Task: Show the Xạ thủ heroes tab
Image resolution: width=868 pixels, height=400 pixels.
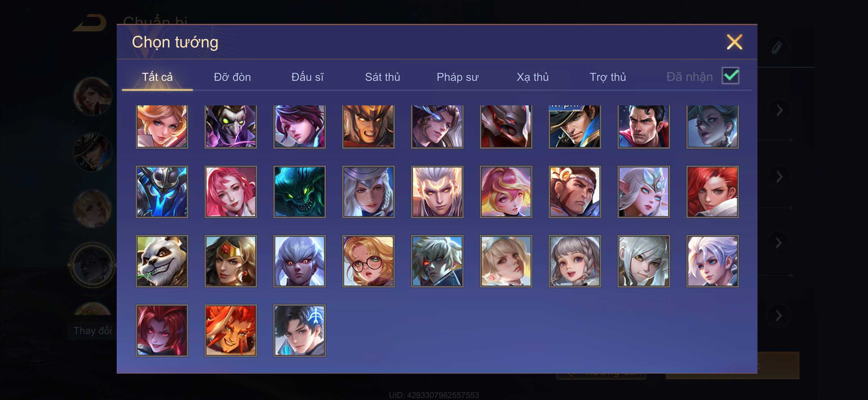Action: tap(532, 77)
